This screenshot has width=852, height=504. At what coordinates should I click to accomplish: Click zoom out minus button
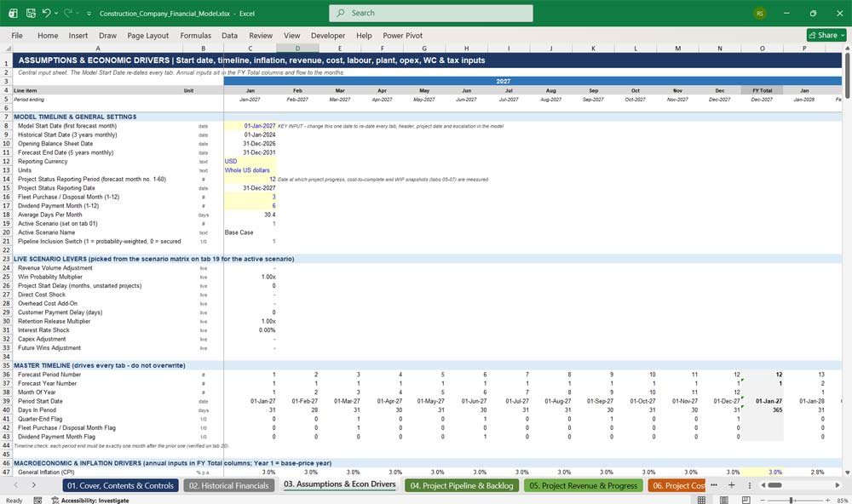pos(763,501)
